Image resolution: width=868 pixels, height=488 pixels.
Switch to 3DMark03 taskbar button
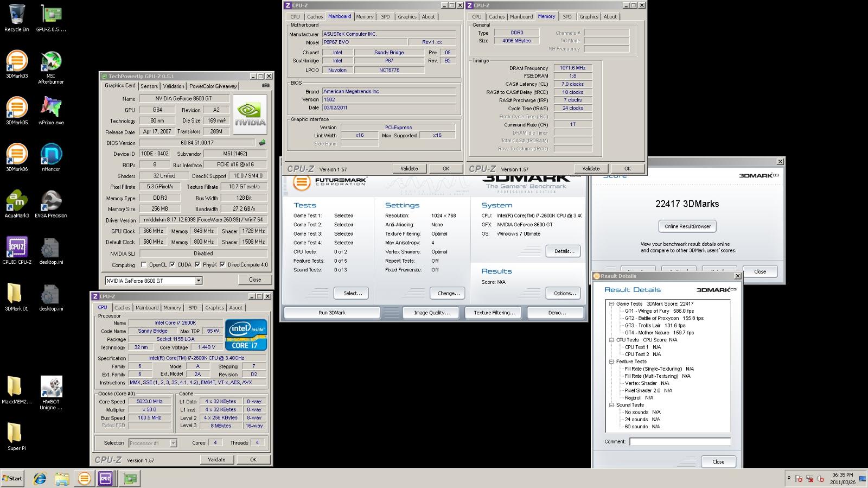coord(84,478)
